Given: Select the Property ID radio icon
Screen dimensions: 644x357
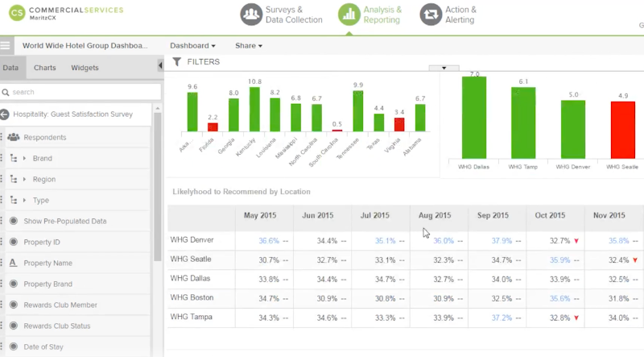Looking at the screenshot, I should (14, 242).
